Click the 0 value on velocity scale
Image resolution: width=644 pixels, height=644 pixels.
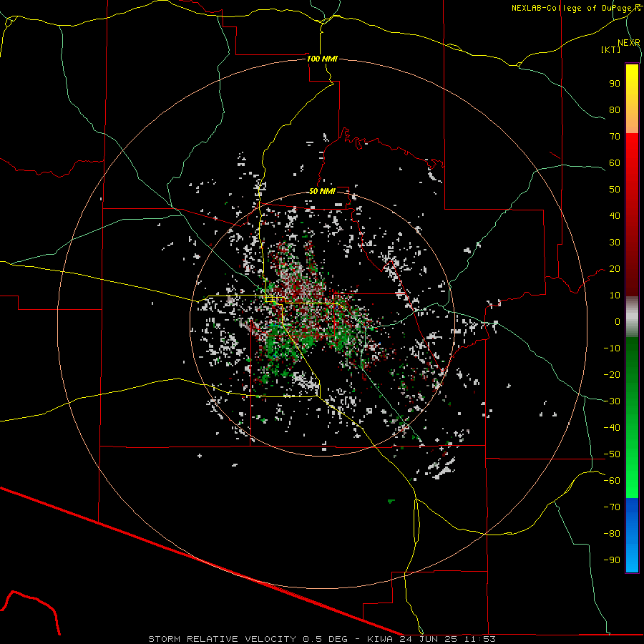[618, 321]
